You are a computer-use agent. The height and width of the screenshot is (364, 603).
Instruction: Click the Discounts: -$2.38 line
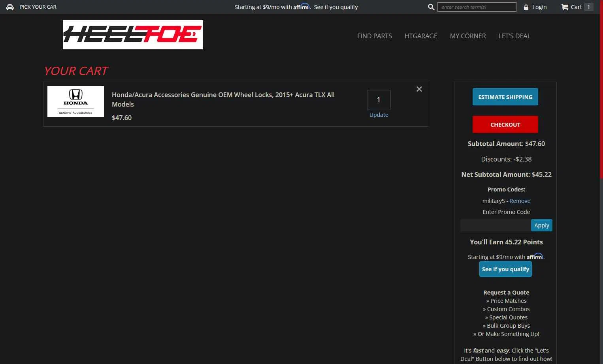506,159
